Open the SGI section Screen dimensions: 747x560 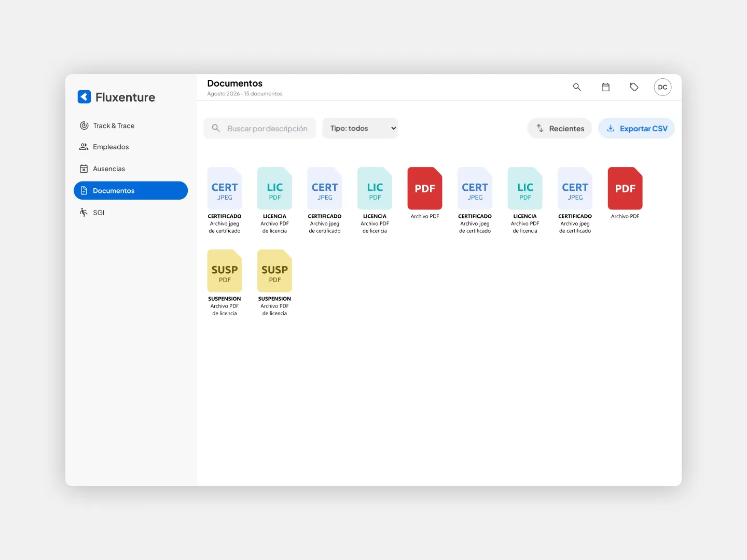click(x=131, y=212)
